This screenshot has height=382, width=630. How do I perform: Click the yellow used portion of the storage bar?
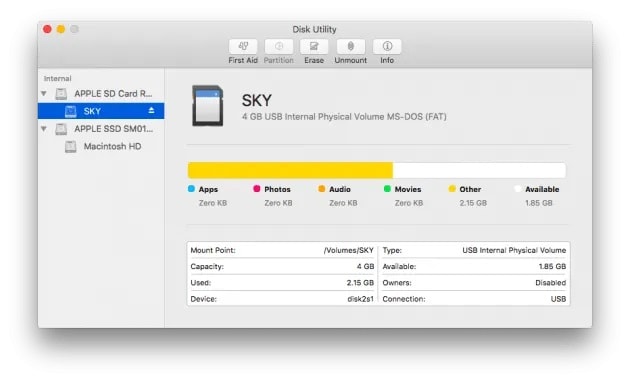(290, 170)
